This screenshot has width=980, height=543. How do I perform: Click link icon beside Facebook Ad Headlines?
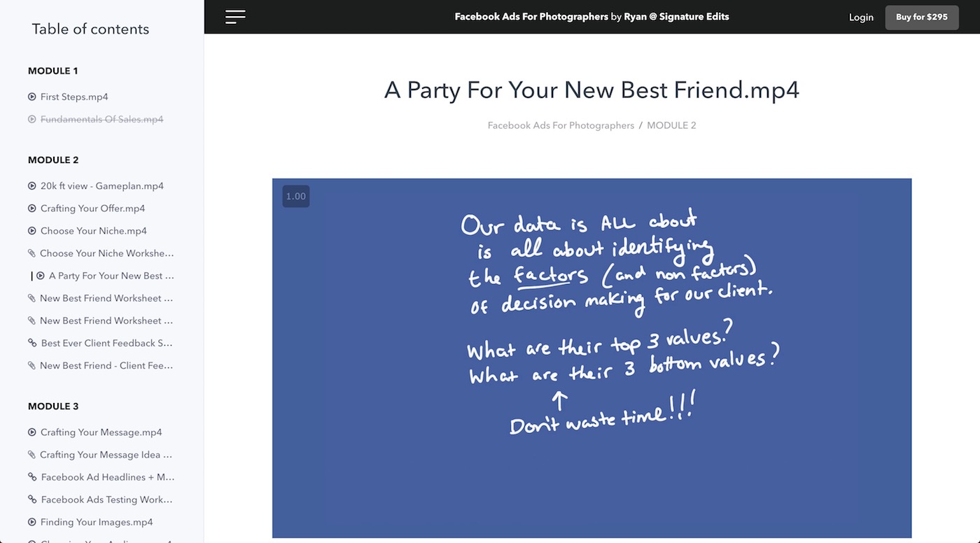click(x=32, y=477)
